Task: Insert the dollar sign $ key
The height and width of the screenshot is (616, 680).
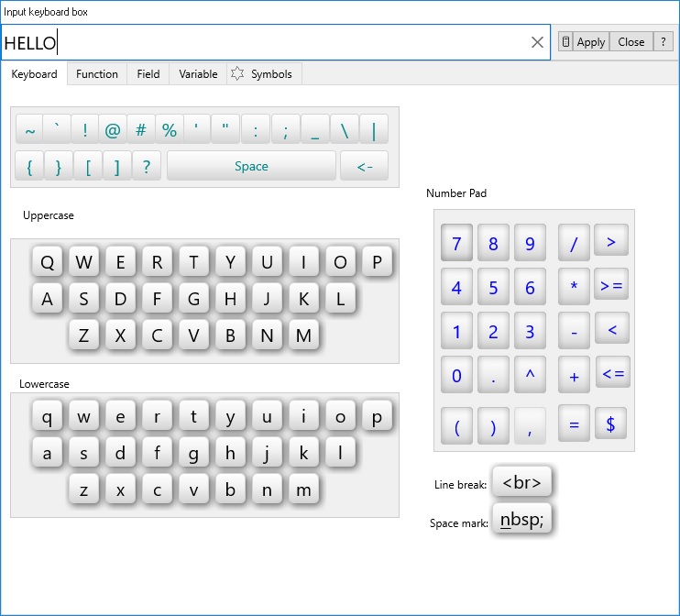Action: tap(610, 423)
